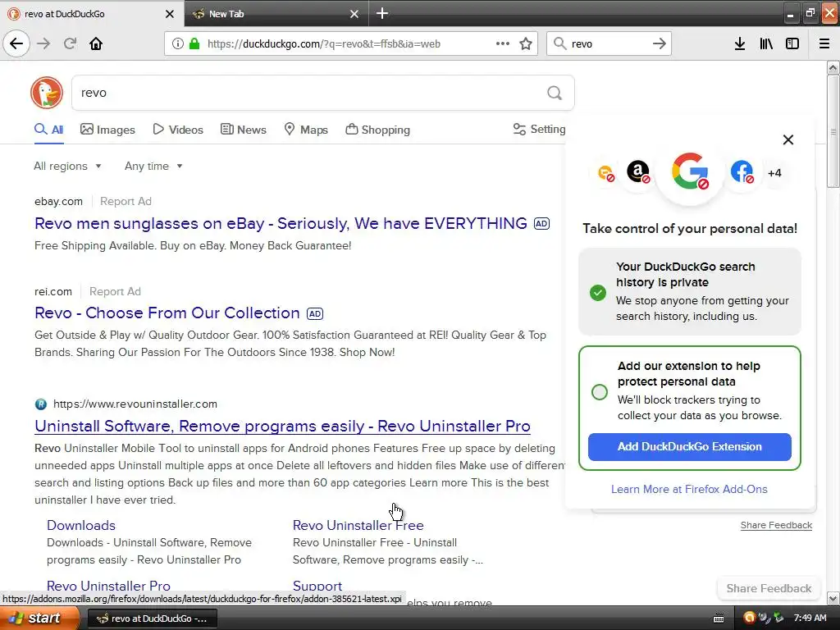
Task: Click the orange system tray icon
Action: click(749, 618)
